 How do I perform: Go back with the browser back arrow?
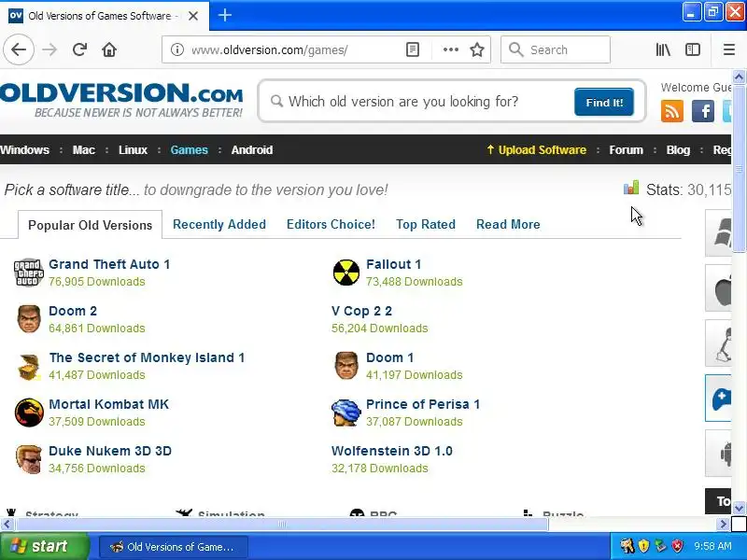pyautogui.click(x=19, y=49)
